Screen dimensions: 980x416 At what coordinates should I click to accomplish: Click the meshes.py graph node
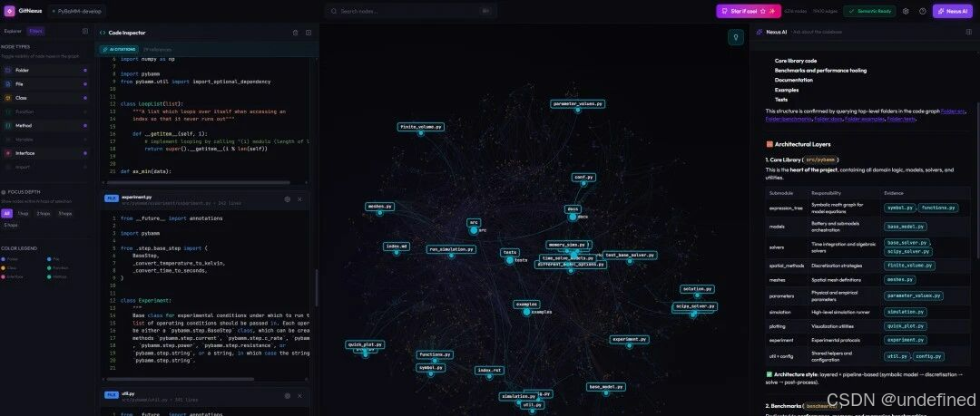(379, 207)
